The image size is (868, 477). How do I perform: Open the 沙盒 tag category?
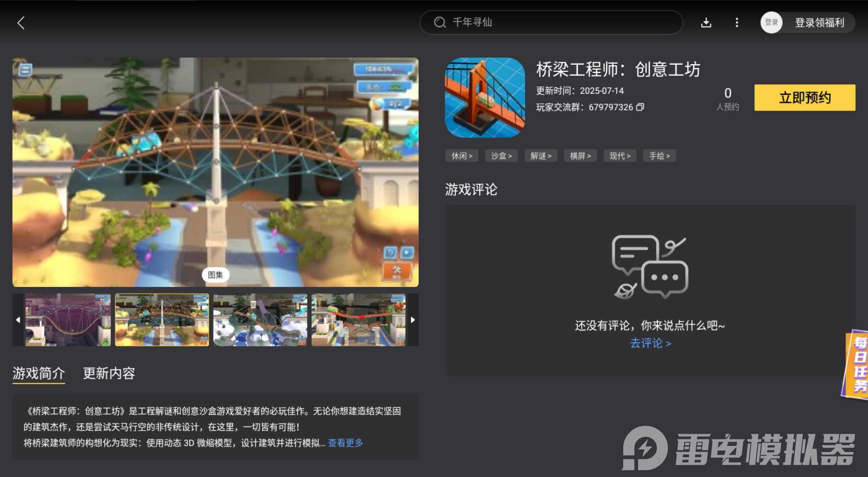coord(501,156)
